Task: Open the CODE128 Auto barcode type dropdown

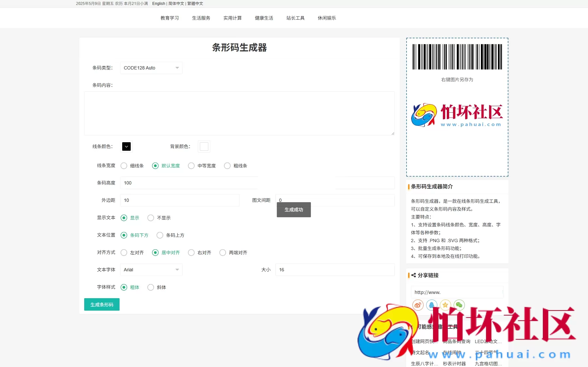Action: click(x=151, y=68)
